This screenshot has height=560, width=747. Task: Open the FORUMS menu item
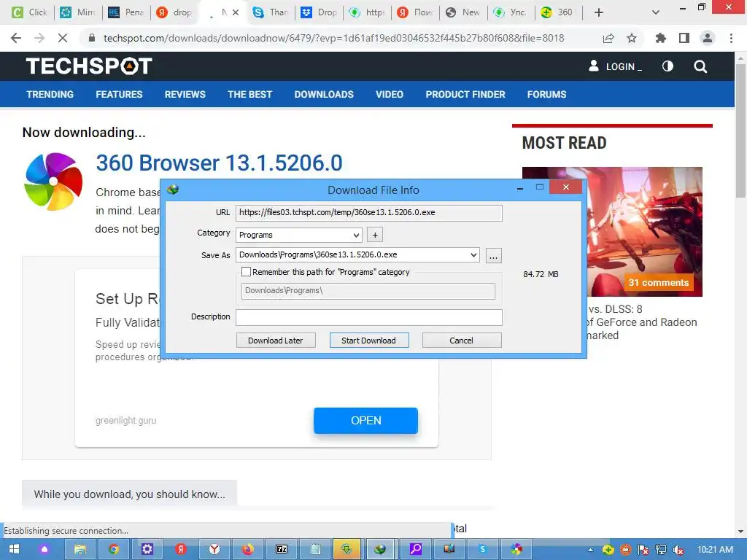pos(546,94)
